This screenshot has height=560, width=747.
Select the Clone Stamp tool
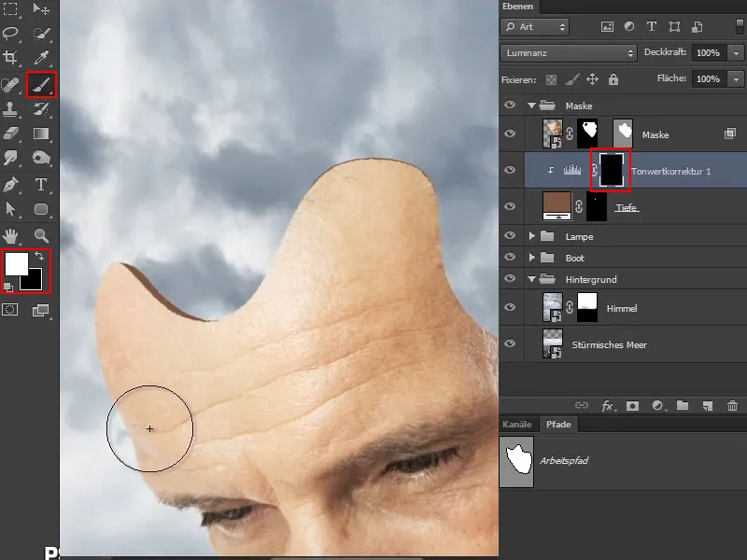point(10,109)
